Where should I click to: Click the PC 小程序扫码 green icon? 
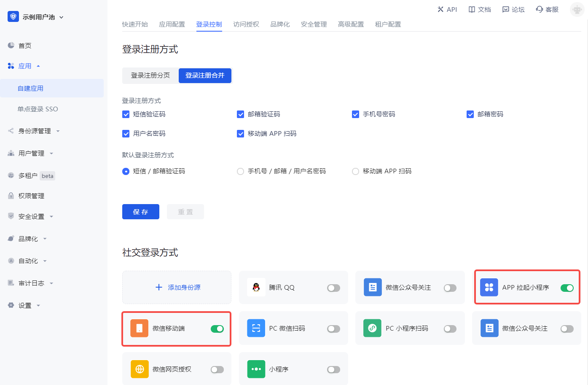point(373,328)
